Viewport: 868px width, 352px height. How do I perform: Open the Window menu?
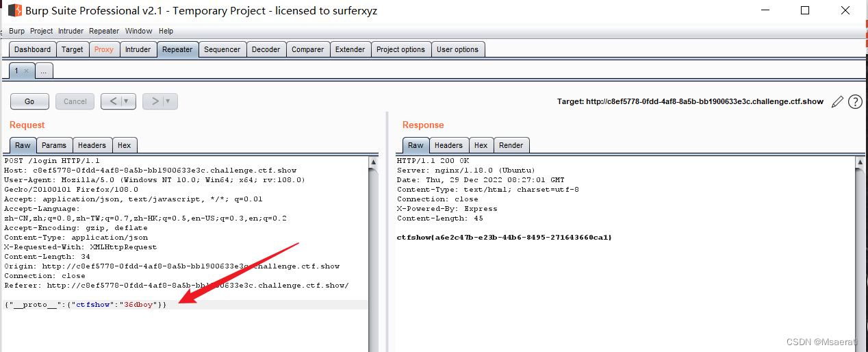pos(139,31)
